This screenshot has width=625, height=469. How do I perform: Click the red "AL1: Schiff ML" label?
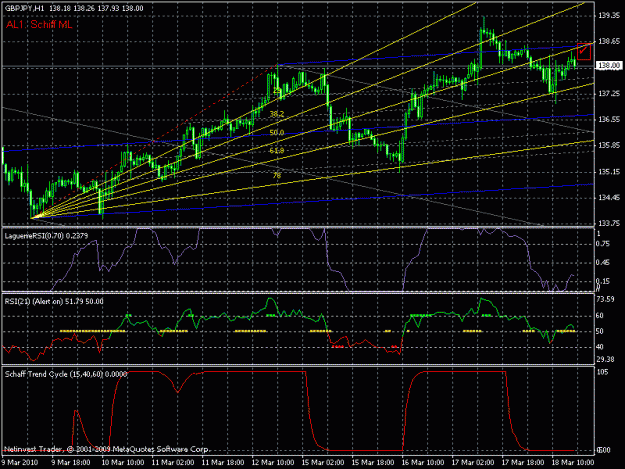39,25
